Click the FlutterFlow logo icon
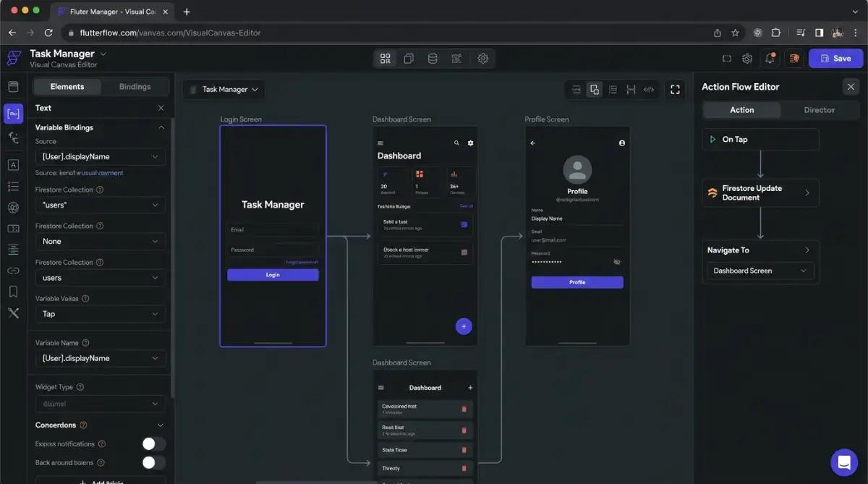The height and width of the screenshot is (484, 868). (x=14, y=59)
